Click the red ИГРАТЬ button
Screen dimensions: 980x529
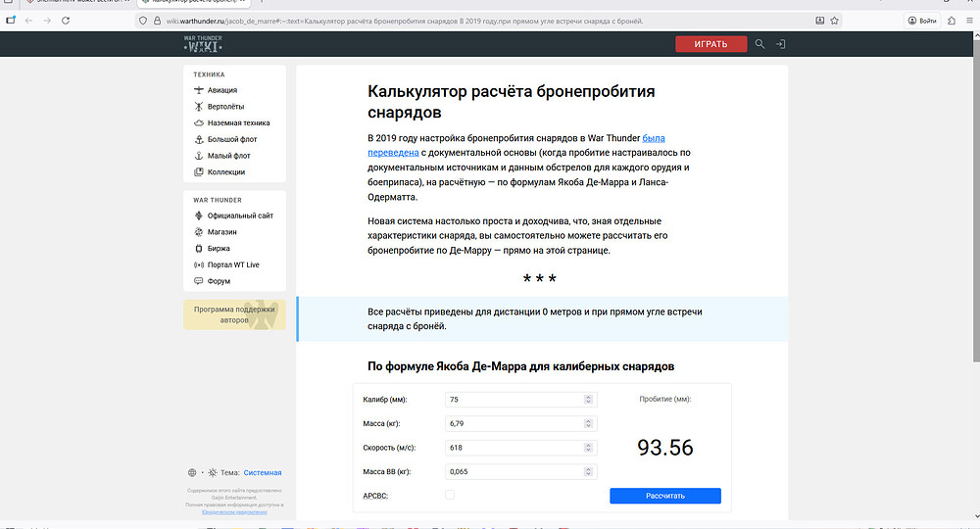710,44
